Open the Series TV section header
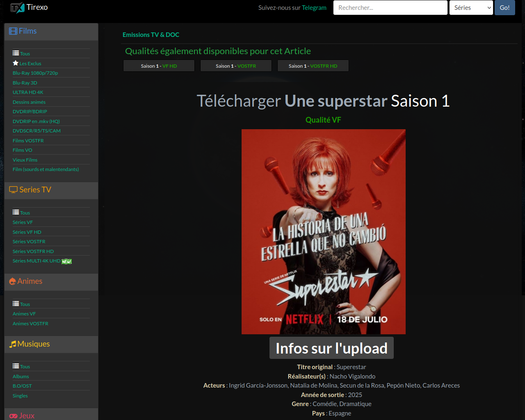 (x=51, y=190)
